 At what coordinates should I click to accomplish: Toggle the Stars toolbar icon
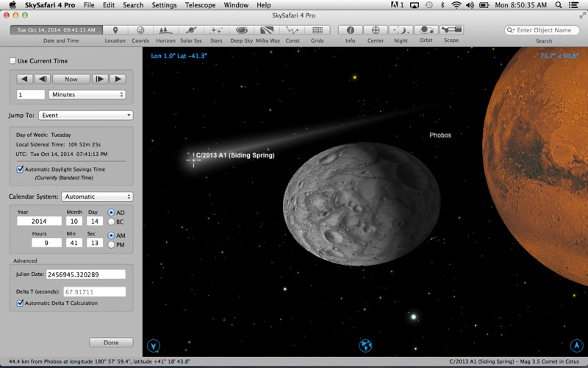click(x=216, y=30)
